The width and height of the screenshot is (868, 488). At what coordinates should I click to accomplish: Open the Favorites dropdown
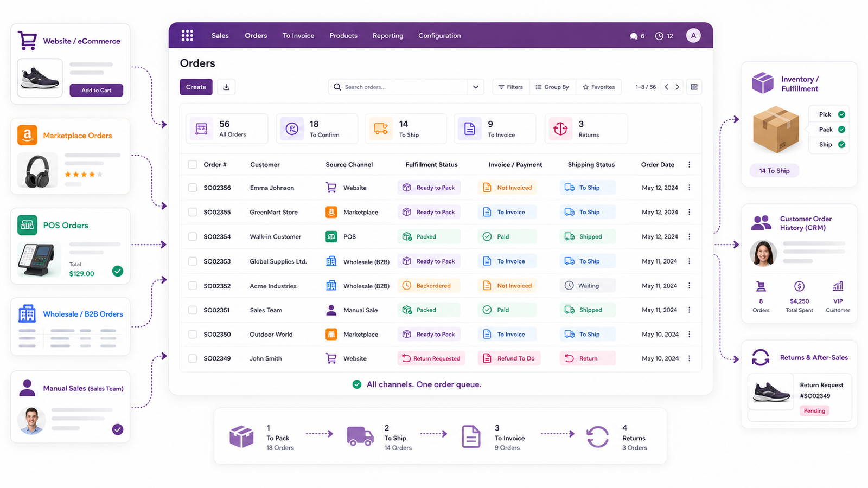(x=599, y=87)
